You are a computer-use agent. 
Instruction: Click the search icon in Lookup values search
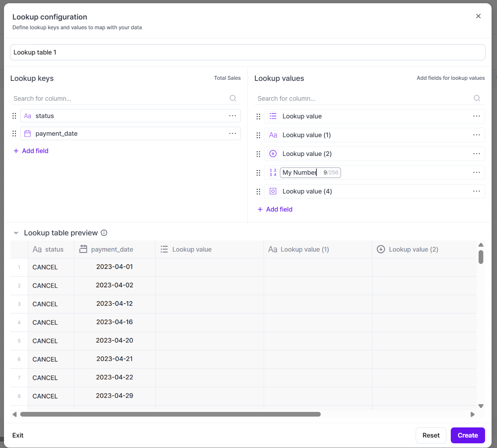(477, 98)
